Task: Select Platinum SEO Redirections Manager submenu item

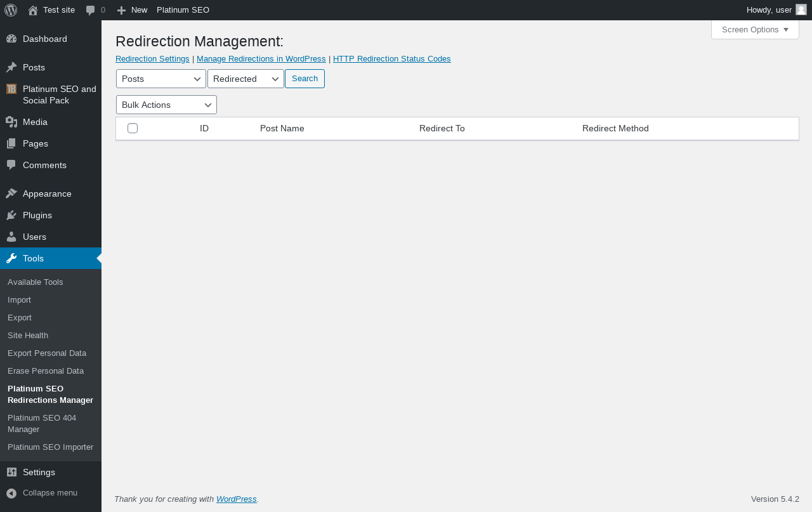Action: click(x=51, y=394)
